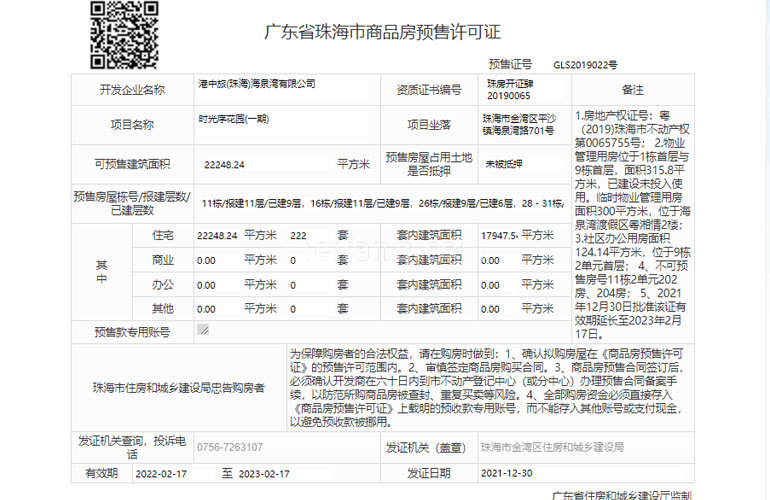770x500 pixels.
Task: Click the land mortgage status 未被抵押
Action: point(504,164)
